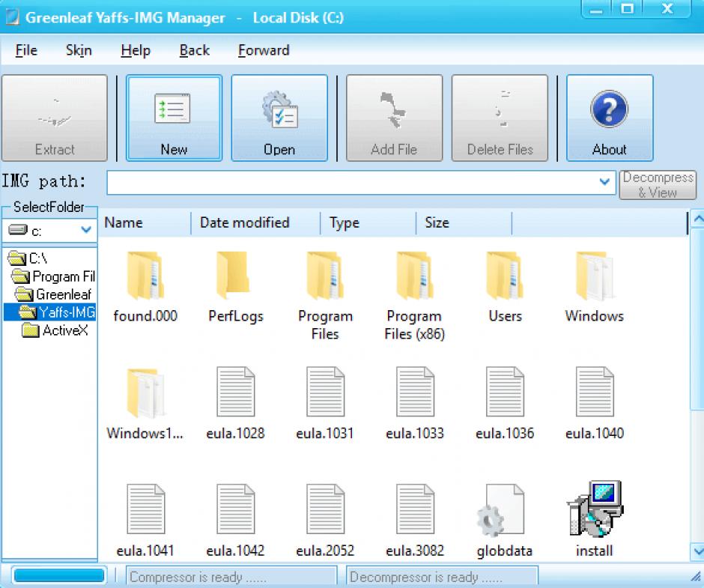
Task: Select ActiveX folder in tree
Action: 55,330
